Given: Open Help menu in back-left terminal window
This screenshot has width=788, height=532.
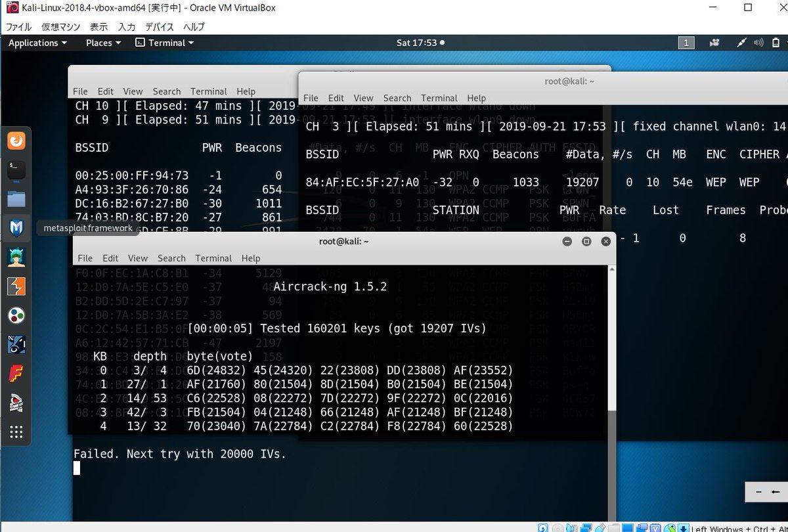Looking at the screenshot, I should pyautogui.click(x=246, y=91).
